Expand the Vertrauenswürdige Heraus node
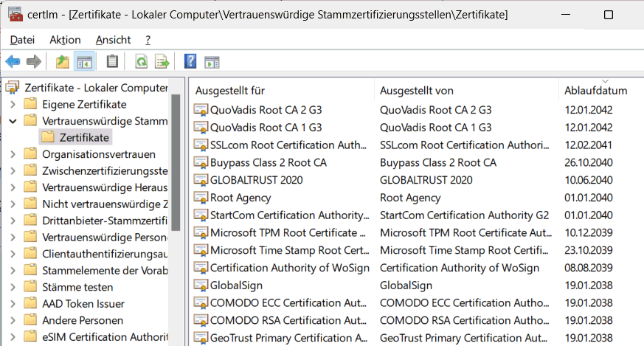Screen dimensions: 644x346 click(13, 187)
